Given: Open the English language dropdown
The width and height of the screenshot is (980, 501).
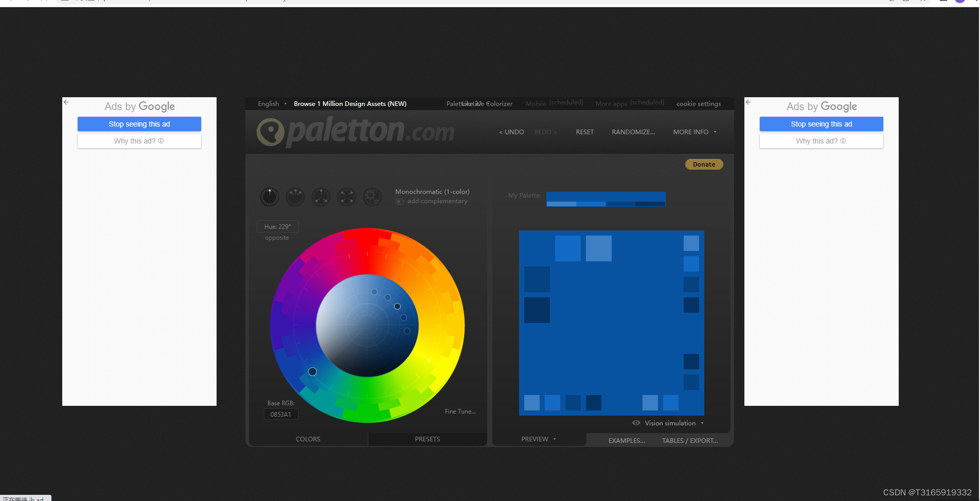Looking at the screenshot, I should tap(272, 104).
